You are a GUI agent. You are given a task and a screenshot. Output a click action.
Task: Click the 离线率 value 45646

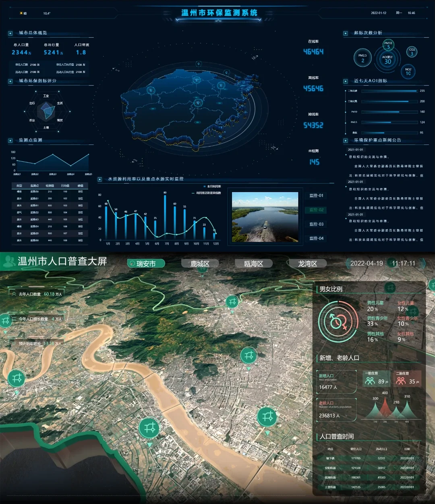click(313, 88)
